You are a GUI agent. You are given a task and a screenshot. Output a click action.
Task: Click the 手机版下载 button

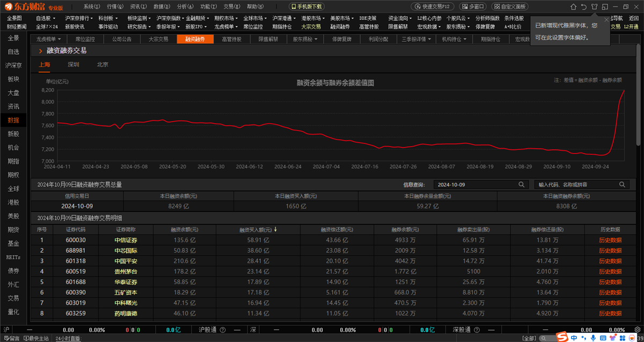(307, 6)
